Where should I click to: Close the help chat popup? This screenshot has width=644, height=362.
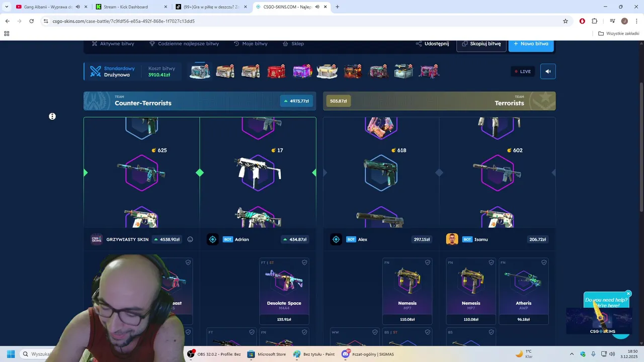pyautogui.click(x=628, y=294)
